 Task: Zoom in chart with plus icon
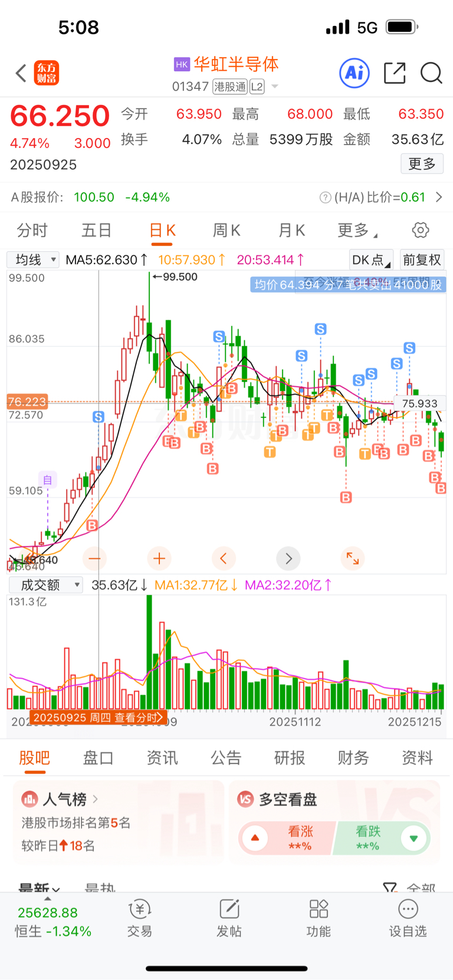click(x=159, y=558)
